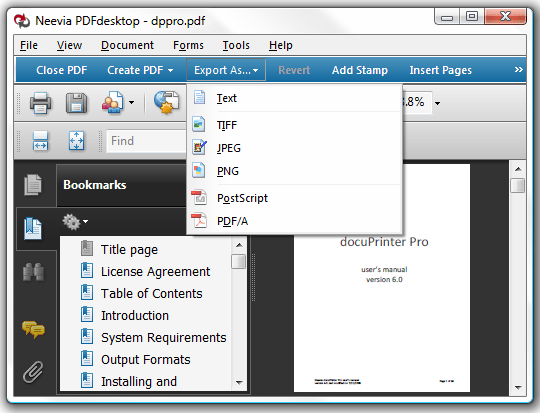Click the System Requirements bookmark icon

(x=87, y=337)
